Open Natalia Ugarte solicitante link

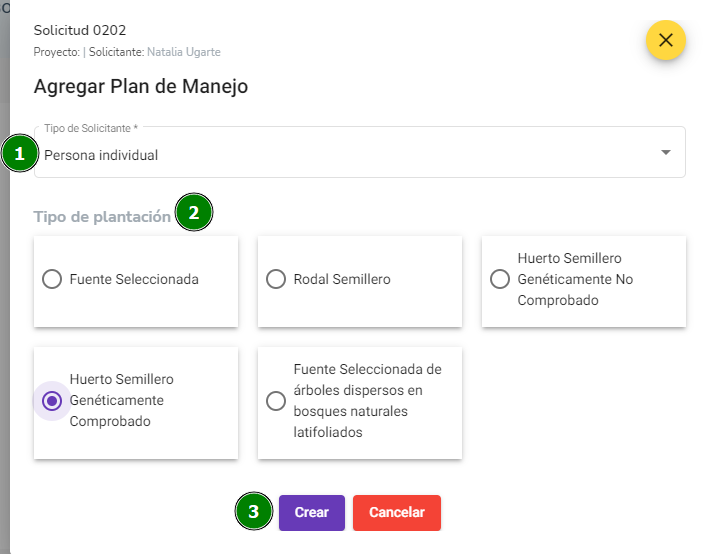[x=184, y=52]
